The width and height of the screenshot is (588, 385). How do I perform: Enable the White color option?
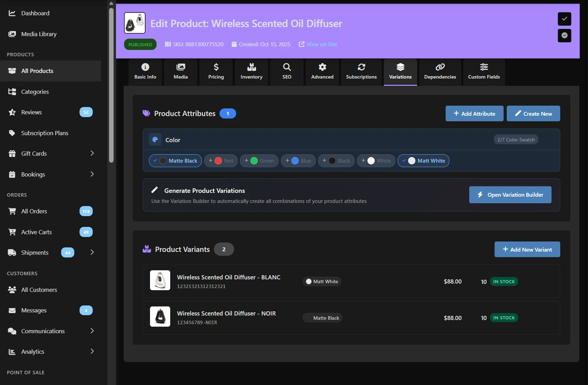click(x=376, y=161)
